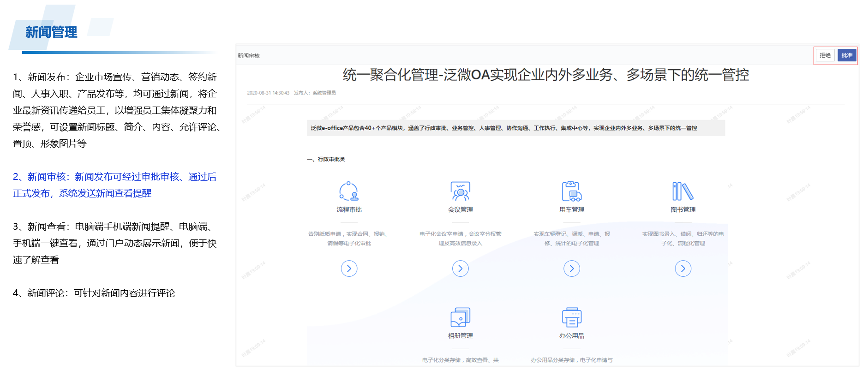Open the 图书管理 library management icon

pyautogui.click(x=683, y=191)
